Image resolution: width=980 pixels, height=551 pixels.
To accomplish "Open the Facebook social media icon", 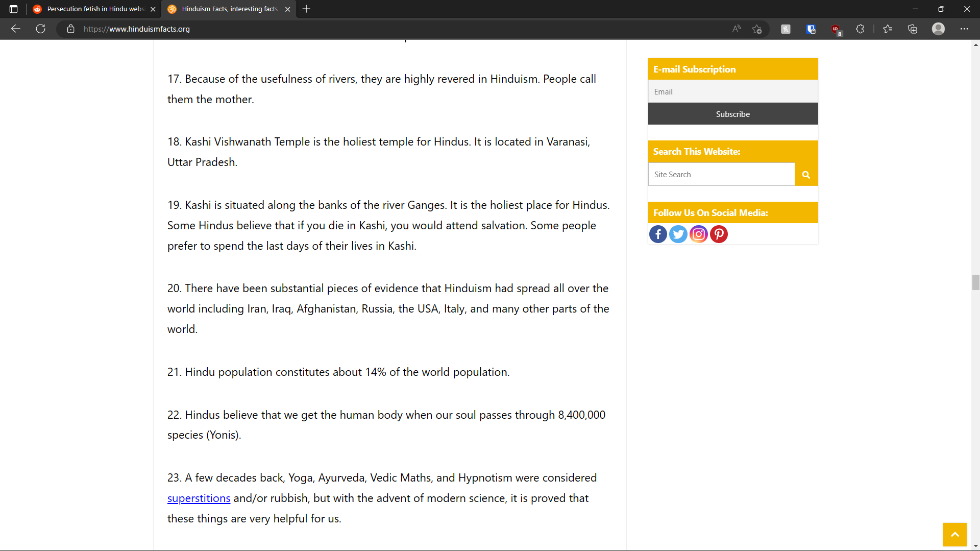I will 658,234.
